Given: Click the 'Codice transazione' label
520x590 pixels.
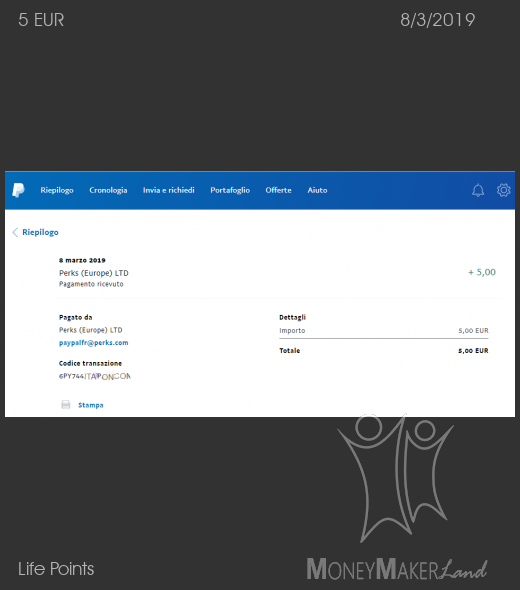Looking at the screenshot, I should [90, 363].
